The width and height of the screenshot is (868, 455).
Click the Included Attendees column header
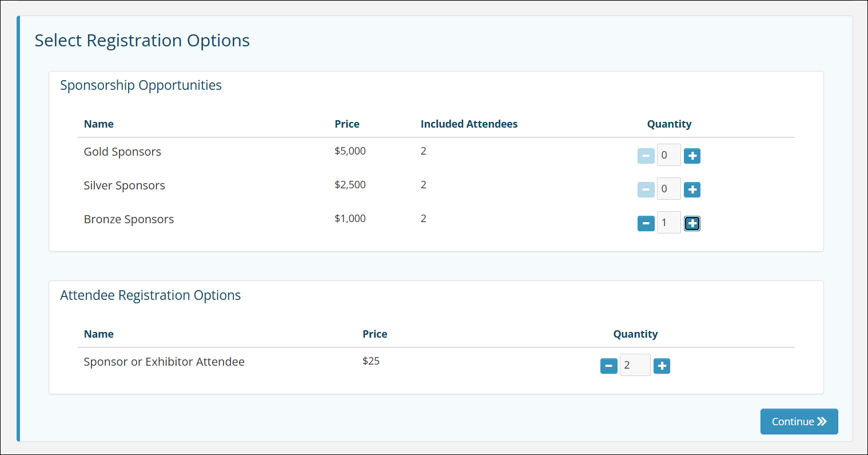pos(469,124)
